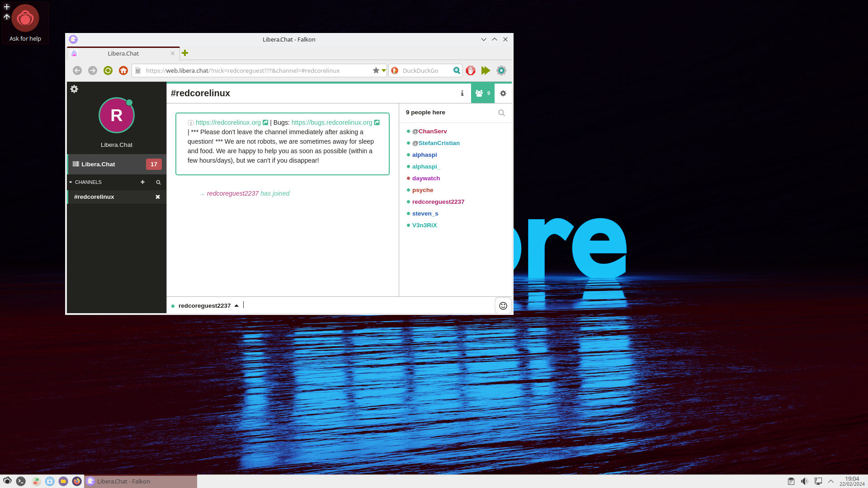Open a new browser tab with plus
This screenshot has height=488, width=868.
tap(185, 53)
